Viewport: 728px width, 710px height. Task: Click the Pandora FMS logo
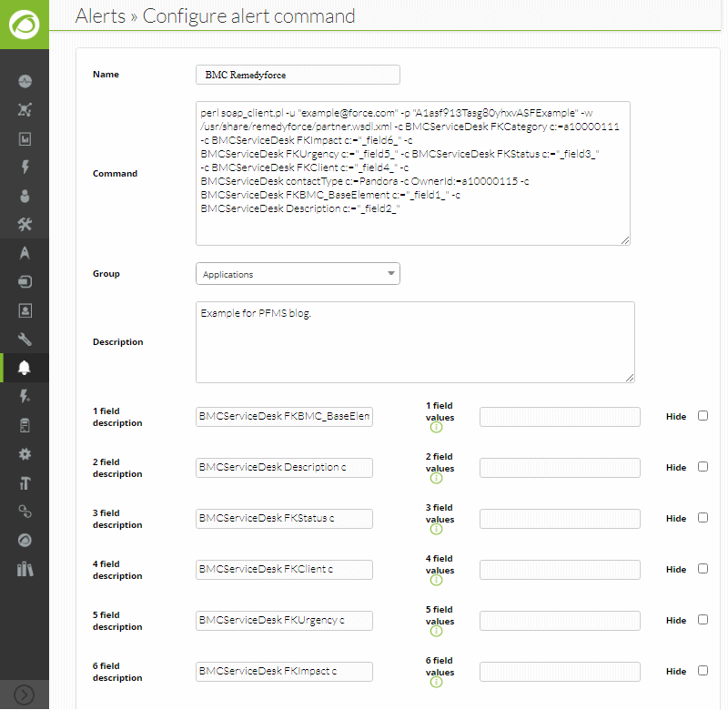click(25, 25)
